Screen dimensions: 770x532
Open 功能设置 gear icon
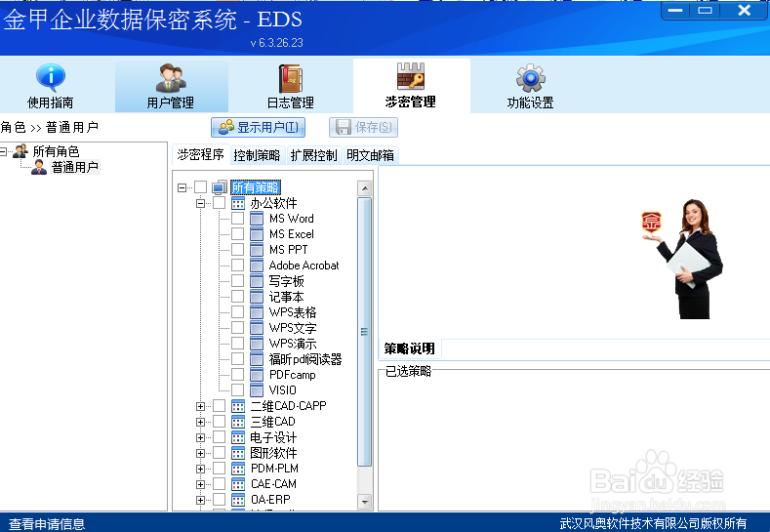click(x=530, y=78)
